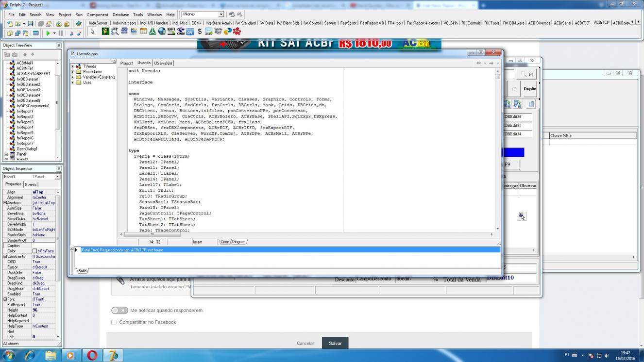Click the New Form toolbar icon
This screenshot has width=644, height=362.
[35, 33]
